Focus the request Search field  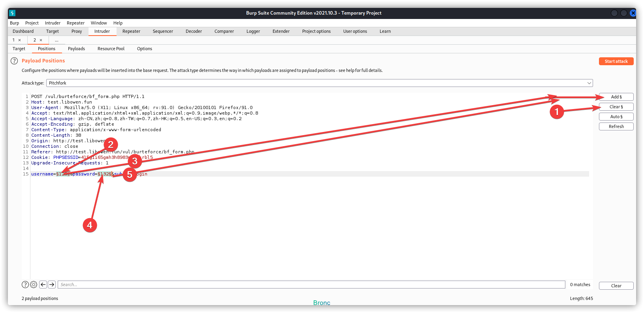coord(312,285)
